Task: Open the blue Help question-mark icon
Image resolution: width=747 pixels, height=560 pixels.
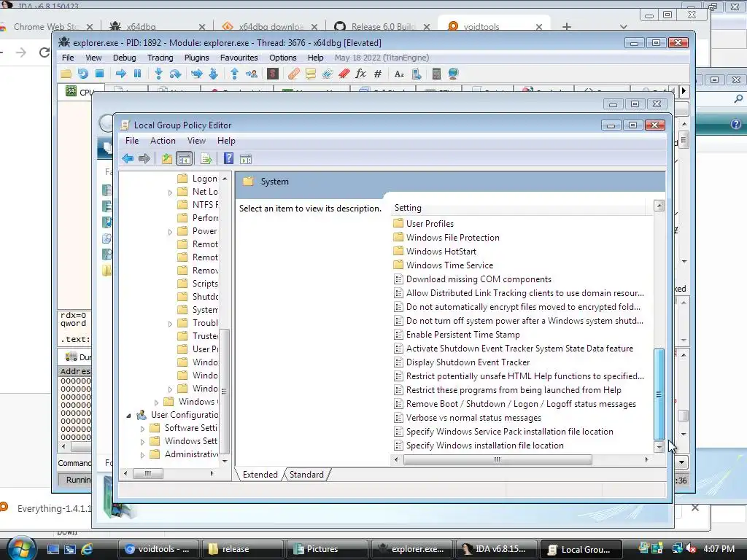Action: (x=228, y=158)
